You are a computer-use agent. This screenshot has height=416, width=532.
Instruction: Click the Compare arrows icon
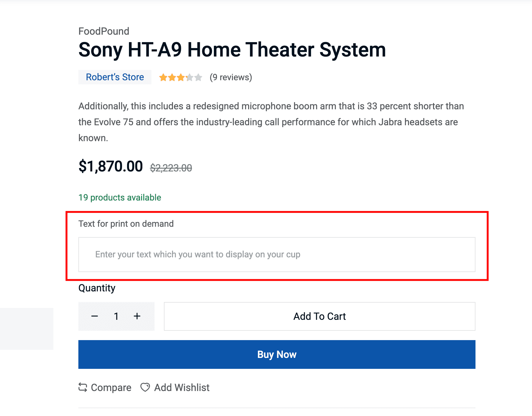tap(83, 387)
